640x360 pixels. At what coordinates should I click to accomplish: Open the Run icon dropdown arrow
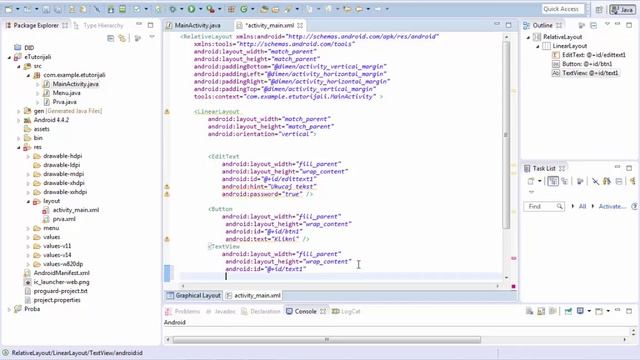[x=200, y=9]
